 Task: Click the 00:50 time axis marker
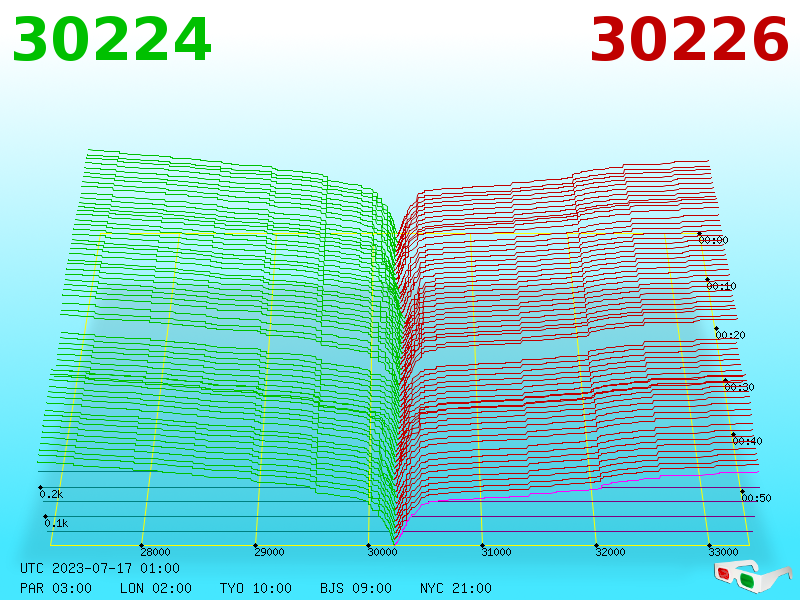[756, 498]
